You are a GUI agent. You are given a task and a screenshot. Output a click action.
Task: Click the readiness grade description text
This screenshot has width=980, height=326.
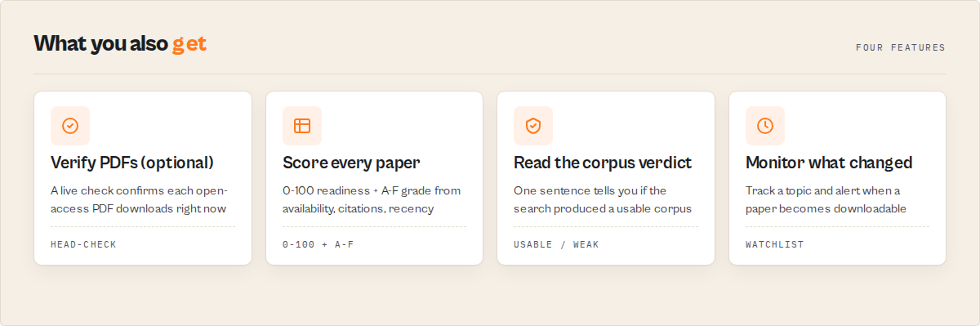point(372,199)
